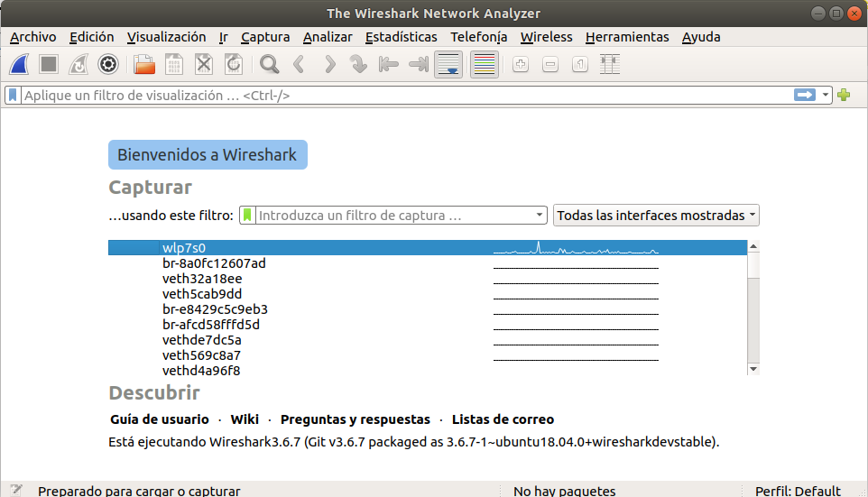Open a capture file folder icon
The width and height of the screenshot is (868, 497).
pos(144,64)
